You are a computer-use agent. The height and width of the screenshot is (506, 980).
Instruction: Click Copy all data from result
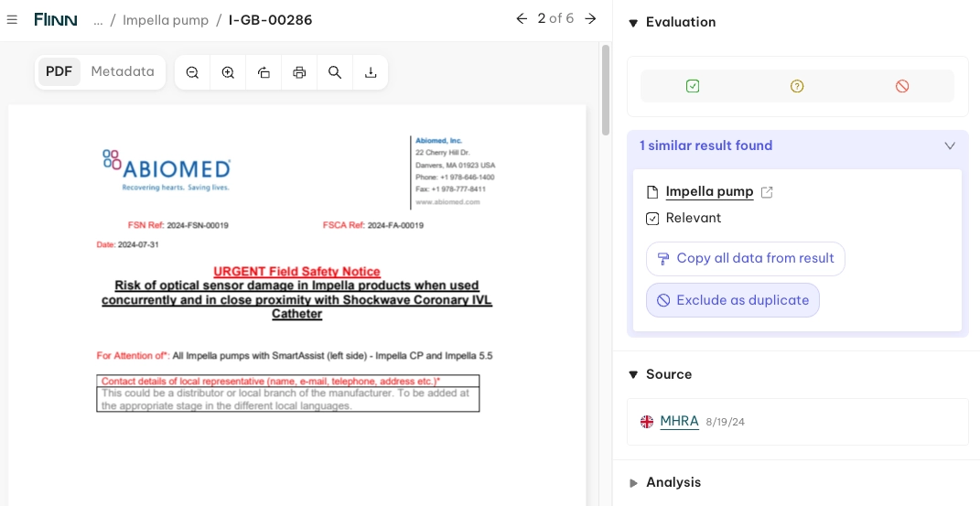[x=746, y=259]
